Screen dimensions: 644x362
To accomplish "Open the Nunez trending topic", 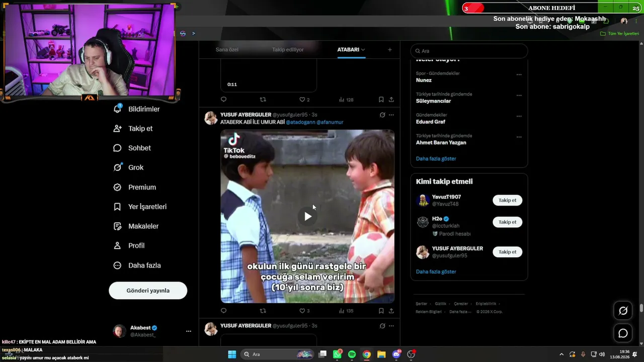I will click(424, 80).
